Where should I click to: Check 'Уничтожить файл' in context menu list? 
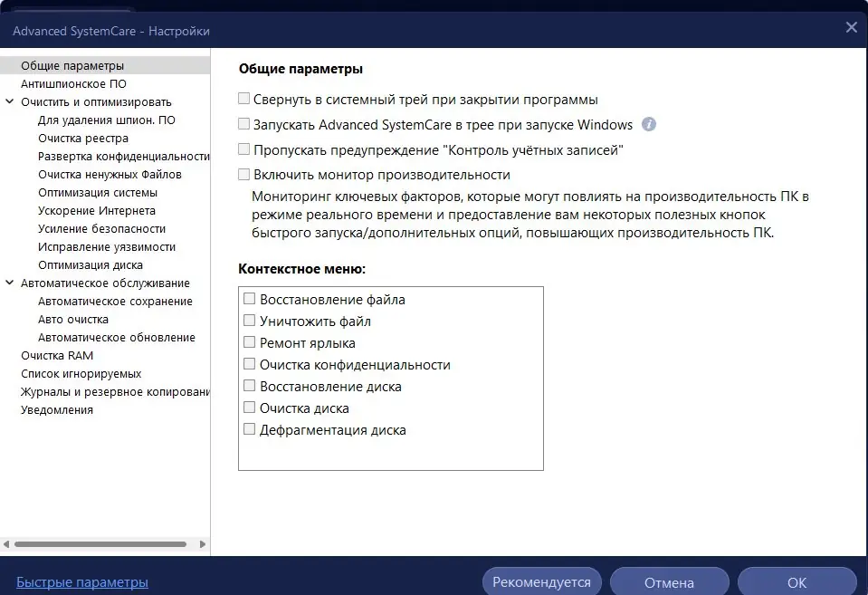tap(249, 321)
